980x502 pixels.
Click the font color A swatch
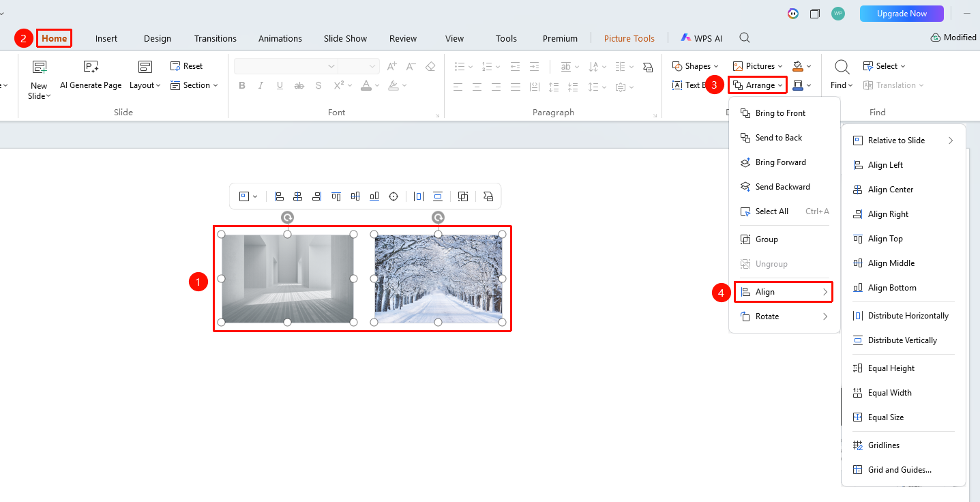coord(366,85)
